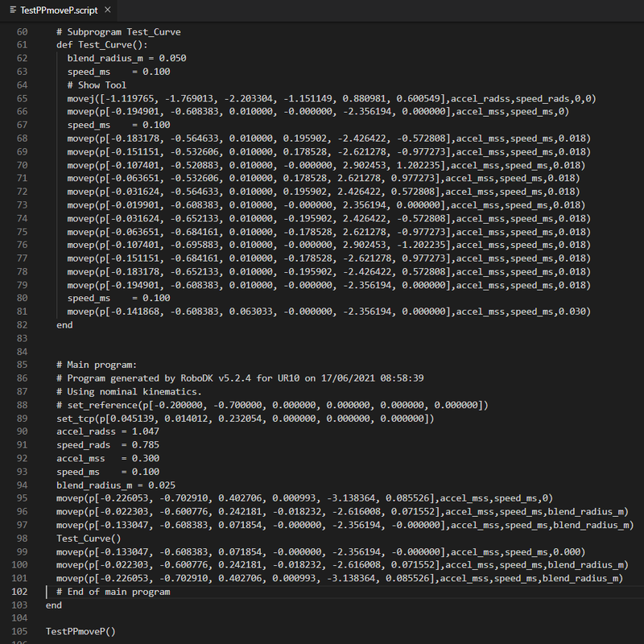Screen dimensions: 644x644
Task: Click the 'Test_Curve()' call on line 98
Action: (x=89, y=538)
